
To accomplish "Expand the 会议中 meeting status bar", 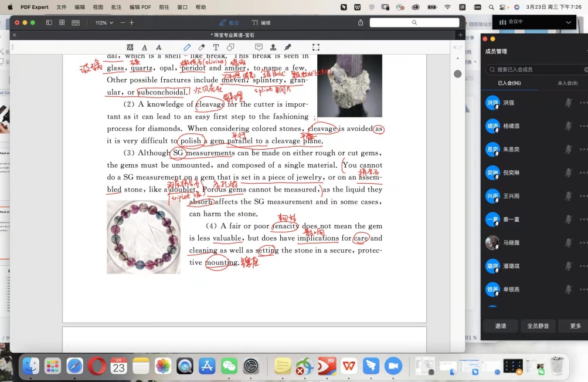I will click(568, 22).
